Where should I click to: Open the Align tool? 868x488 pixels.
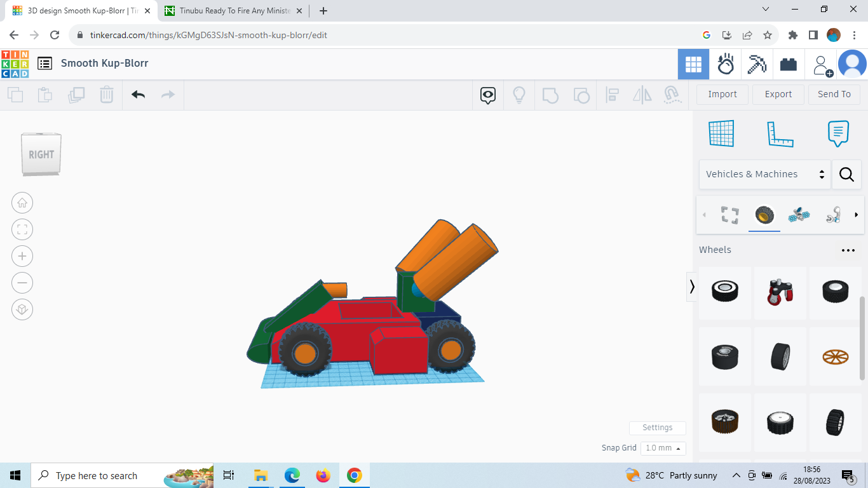coord(613,94)
